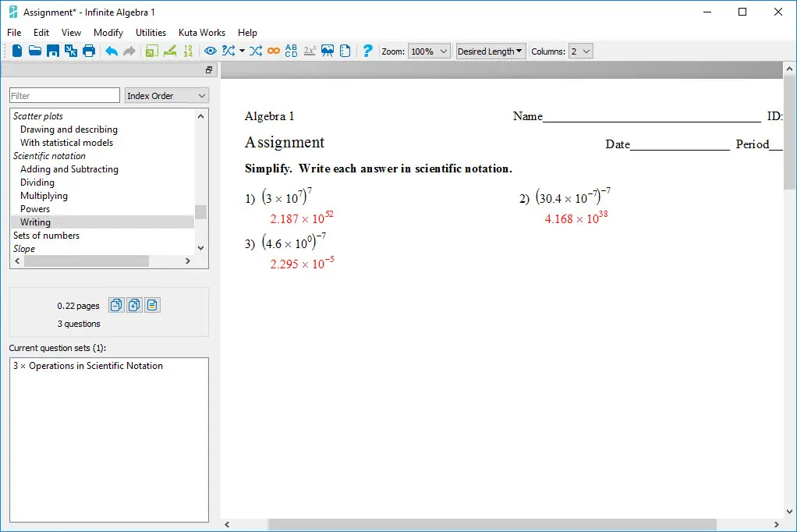Select Sets of numbers topic
The height and width of the screenshot is (532, 797).
pyautogui.click(x=46, y=235)
